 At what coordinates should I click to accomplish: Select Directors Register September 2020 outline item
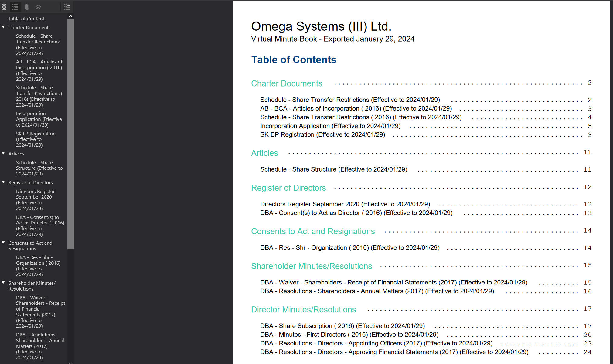click(35, 200)
